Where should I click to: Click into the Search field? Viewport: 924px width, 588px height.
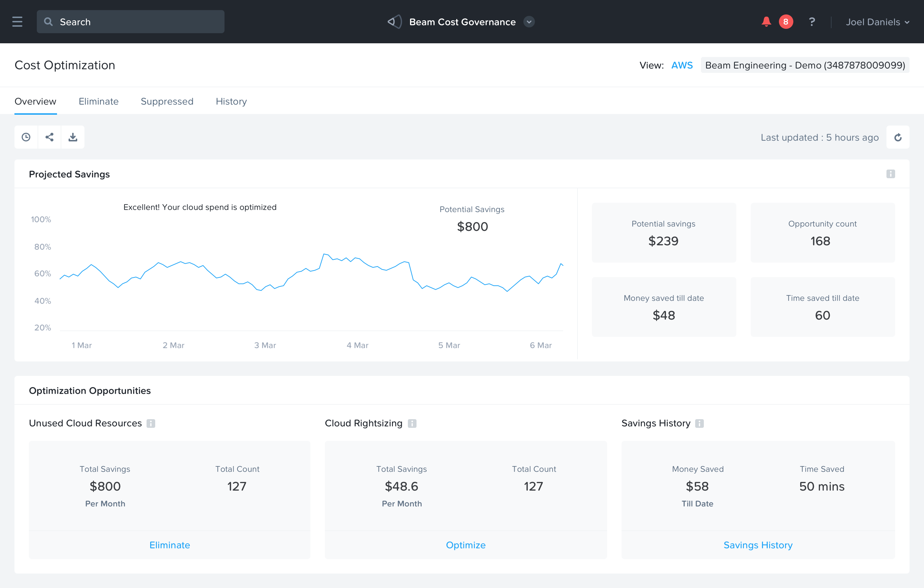pos(130,22)
